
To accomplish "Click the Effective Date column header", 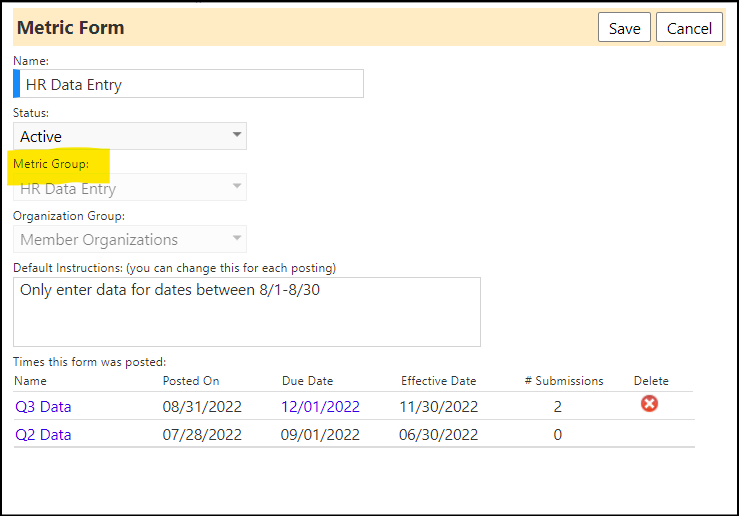I will tap(438, 381).
